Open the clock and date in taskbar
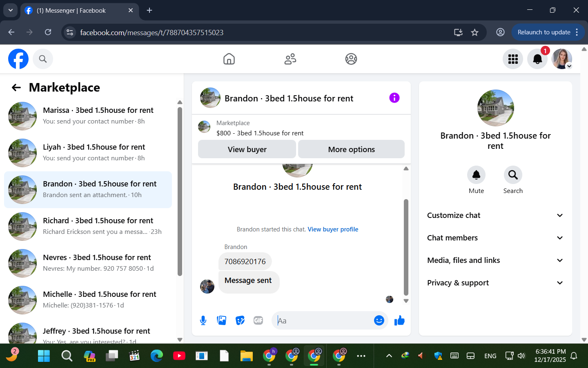588x368 pixels. pyautogui.click(x=550, y=356)
